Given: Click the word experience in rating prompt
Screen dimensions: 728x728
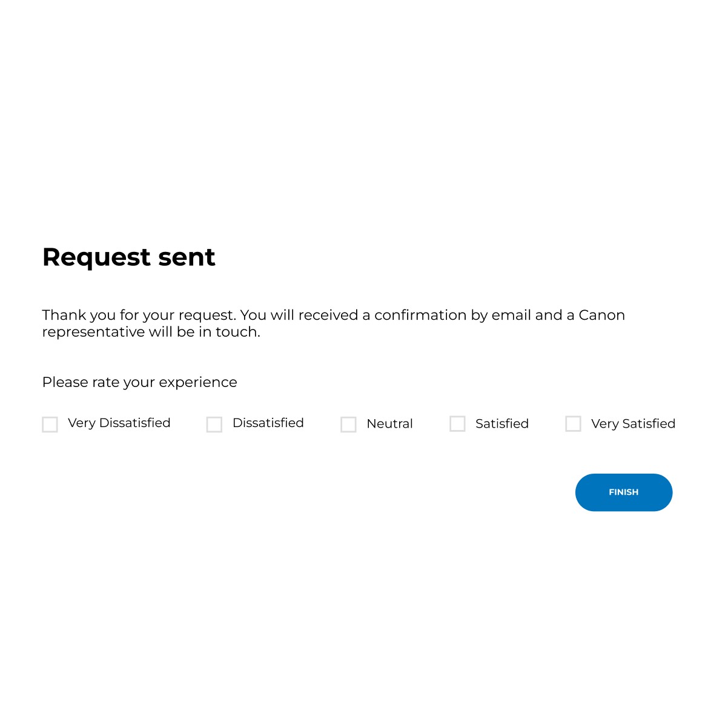Looking at the screenshot, I should (x=198, y=383).
